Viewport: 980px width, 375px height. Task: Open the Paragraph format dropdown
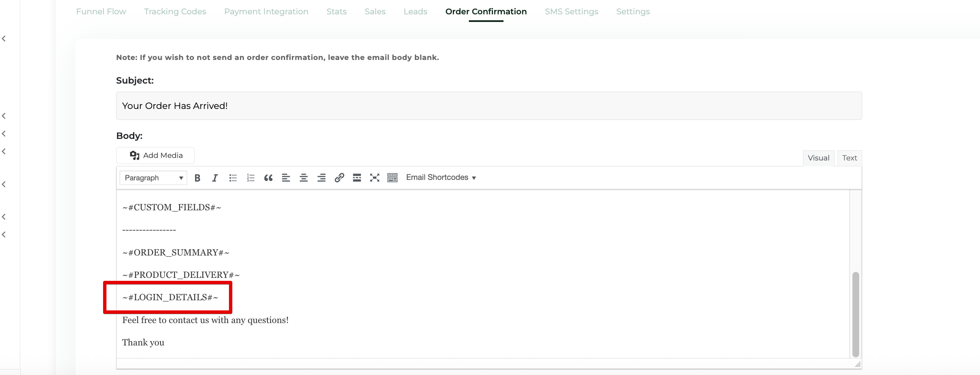tap(153, 178)
